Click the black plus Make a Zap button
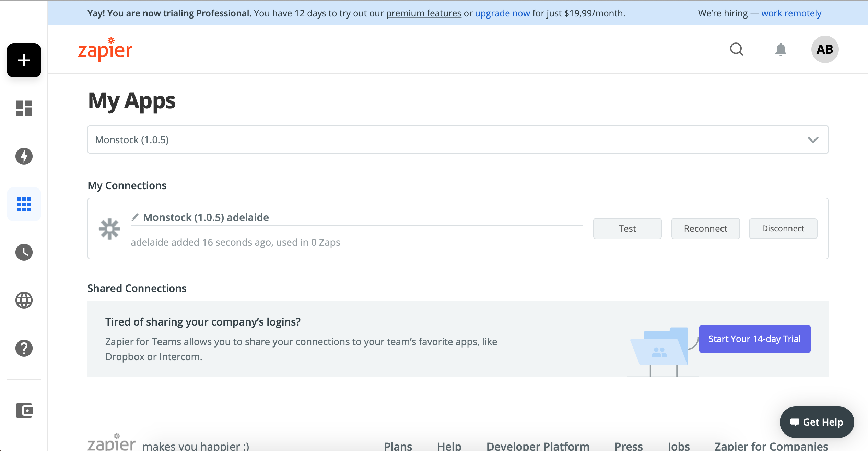Image resolution: width=868 pixels, height=451 pixels. pyautogui.click(x=24, y=60)
